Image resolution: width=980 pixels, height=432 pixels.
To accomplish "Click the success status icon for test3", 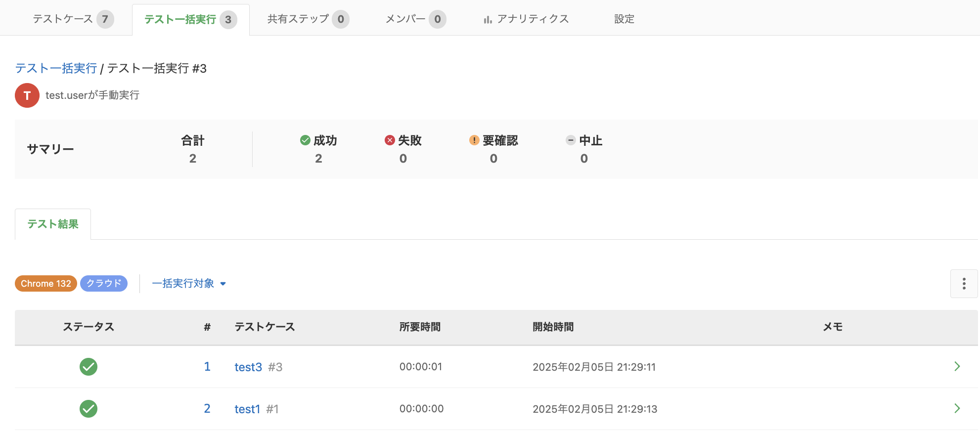I will pos(89,367).
